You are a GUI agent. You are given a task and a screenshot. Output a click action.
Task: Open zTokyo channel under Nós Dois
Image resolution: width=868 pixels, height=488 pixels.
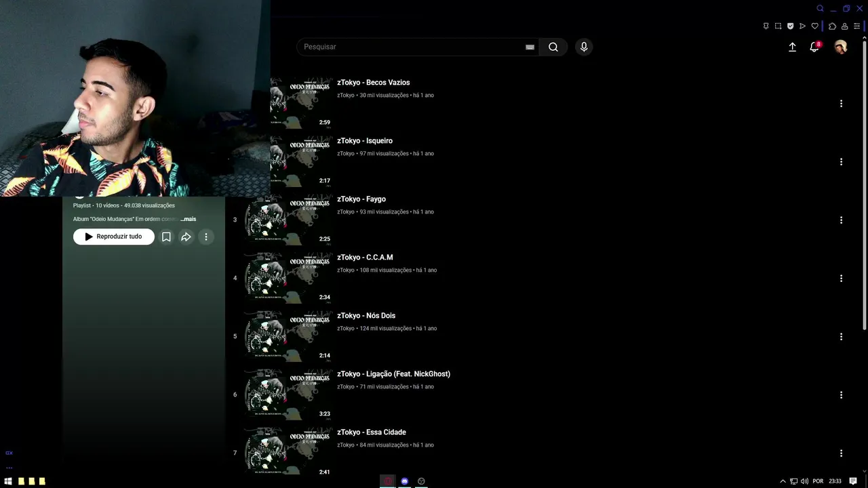(346, 329)
